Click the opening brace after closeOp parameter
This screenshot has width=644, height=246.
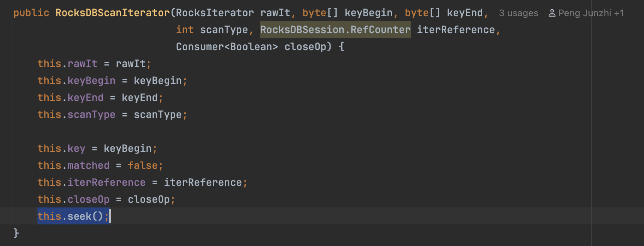341,47
